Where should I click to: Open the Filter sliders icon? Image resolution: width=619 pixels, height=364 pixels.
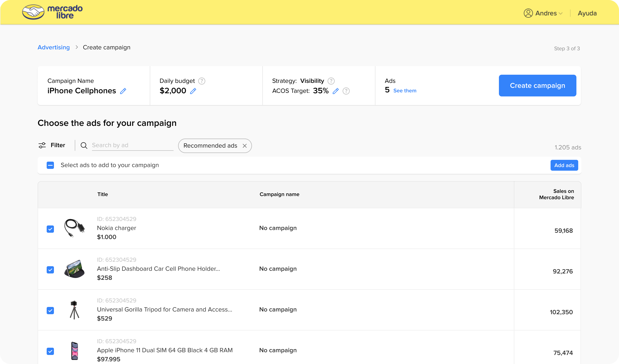tap(42, 145)
